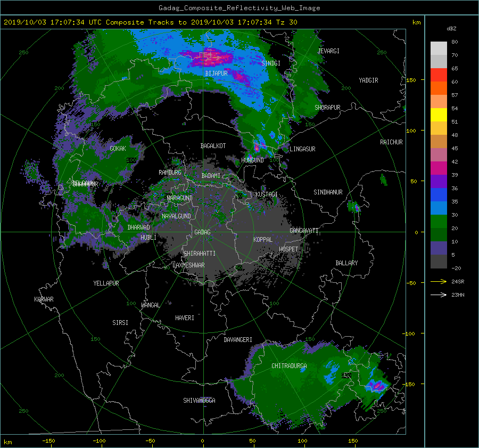The height and width of the screenshot is (448, 479).
Task: Click the LAXMESHWAR city label
Action: coord(188,265)
